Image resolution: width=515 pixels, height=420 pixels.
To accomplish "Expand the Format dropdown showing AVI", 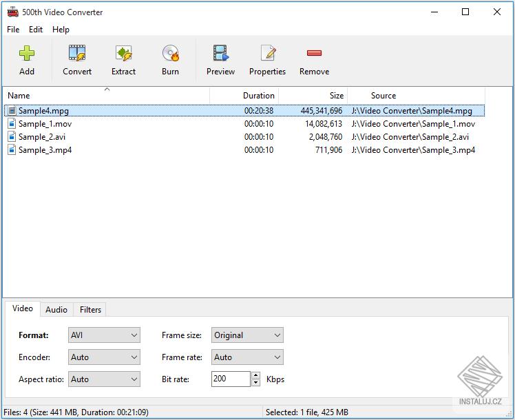I will 104,335.
